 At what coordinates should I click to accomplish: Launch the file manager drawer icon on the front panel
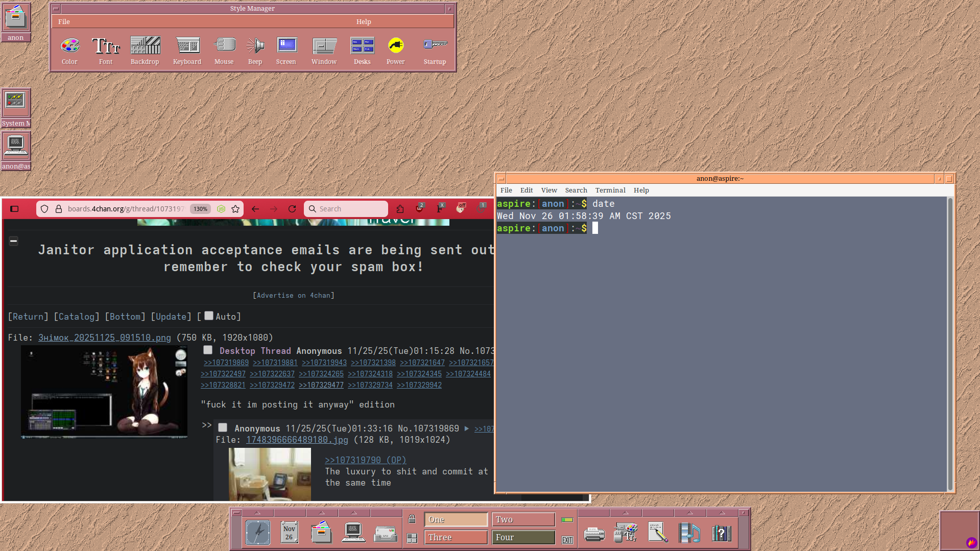point(321,533)
